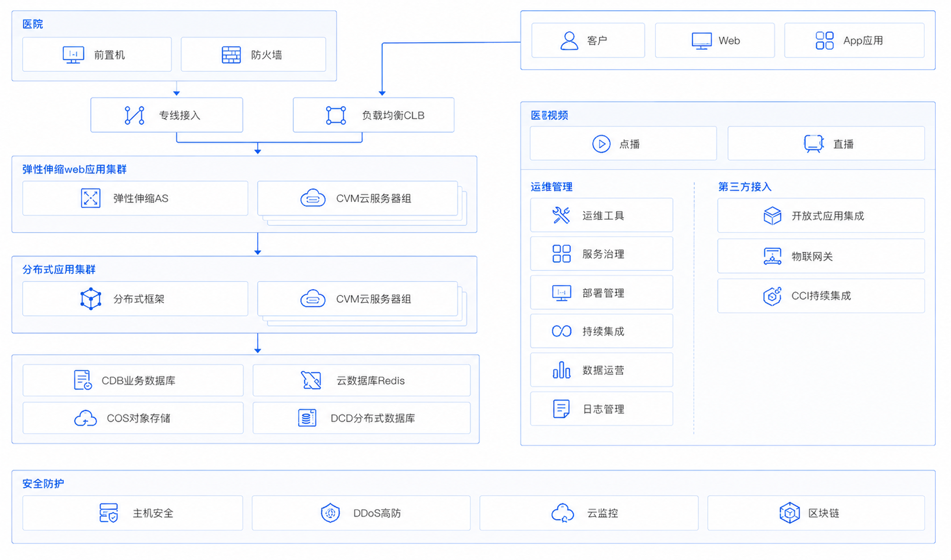951x560 pixels.
Task: Click the 负载均衡CLB square nodes icon
Action: coord(336,115)
